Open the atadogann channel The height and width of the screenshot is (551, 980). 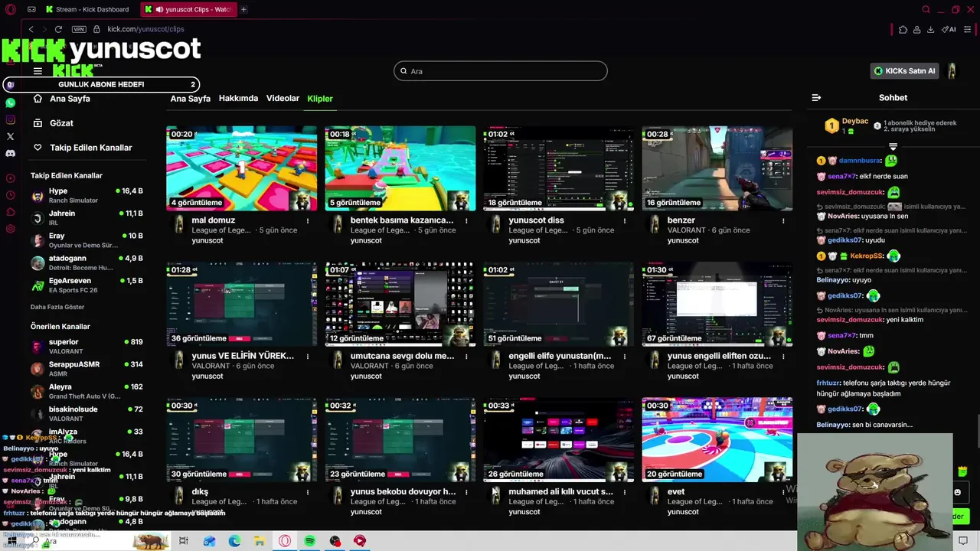click(x=87, y=263)
